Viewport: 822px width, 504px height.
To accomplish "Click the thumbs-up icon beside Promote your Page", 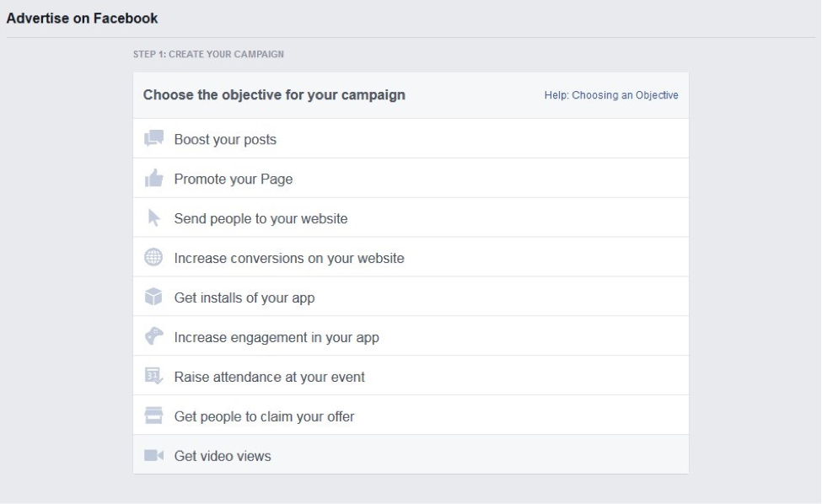I will point(153,179).
